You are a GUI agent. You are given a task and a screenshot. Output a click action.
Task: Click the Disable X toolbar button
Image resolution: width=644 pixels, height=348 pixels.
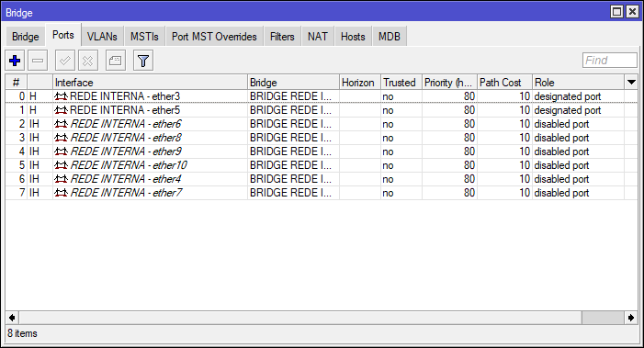88,61
